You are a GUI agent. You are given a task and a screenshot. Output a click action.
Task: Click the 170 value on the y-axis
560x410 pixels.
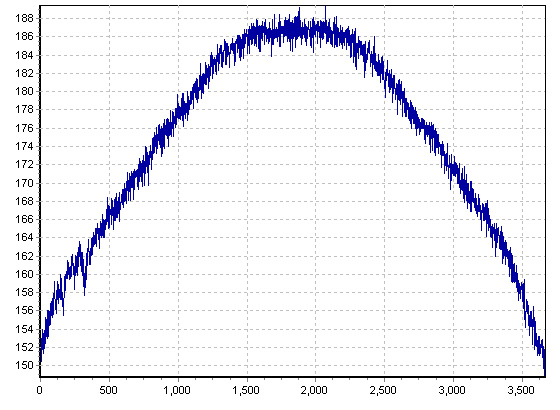coord(24,183)
